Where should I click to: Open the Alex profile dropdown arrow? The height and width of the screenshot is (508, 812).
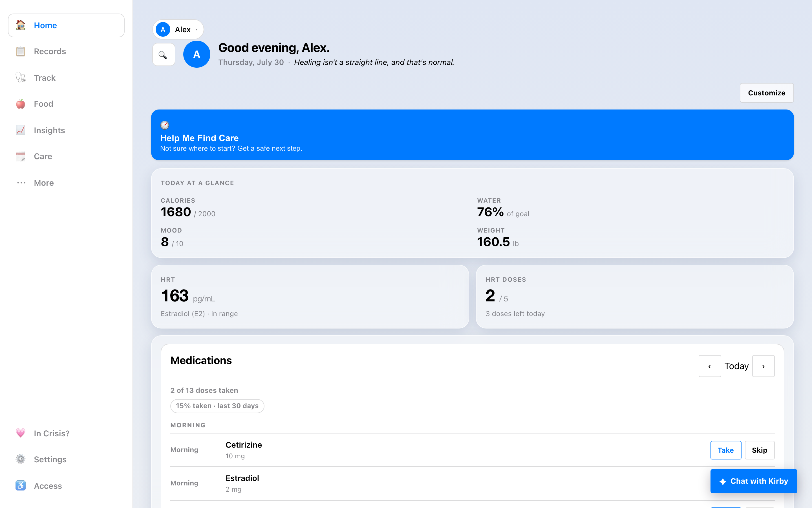tap(197, 30)
